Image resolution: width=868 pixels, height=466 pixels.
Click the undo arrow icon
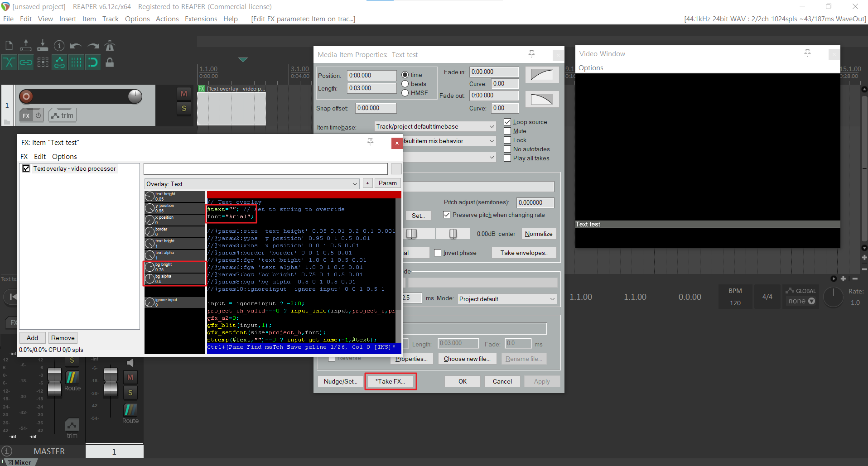[76, 46]
